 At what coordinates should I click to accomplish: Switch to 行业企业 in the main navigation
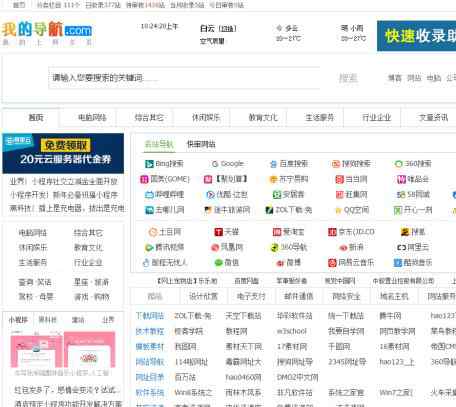coord(377,118)
